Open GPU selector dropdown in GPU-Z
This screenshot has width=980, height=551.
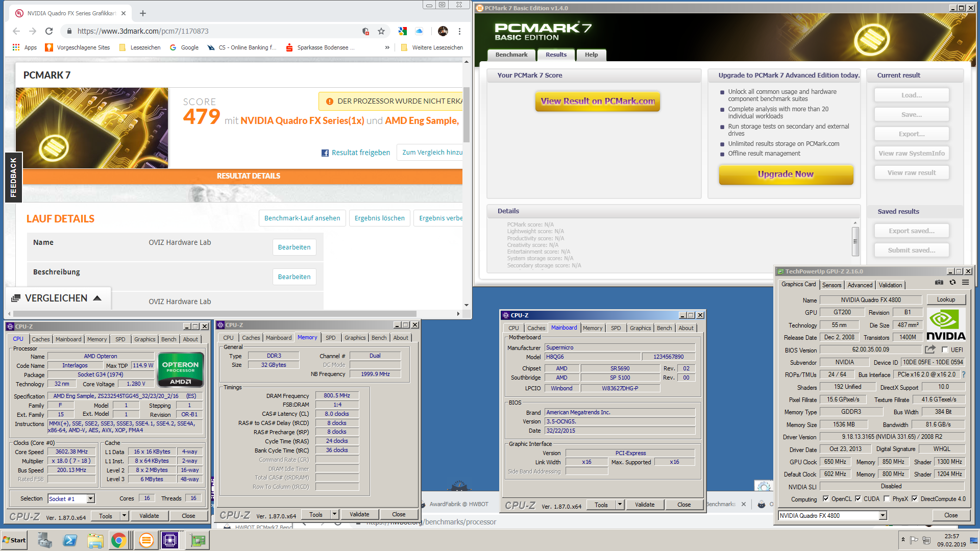[883, 516]
